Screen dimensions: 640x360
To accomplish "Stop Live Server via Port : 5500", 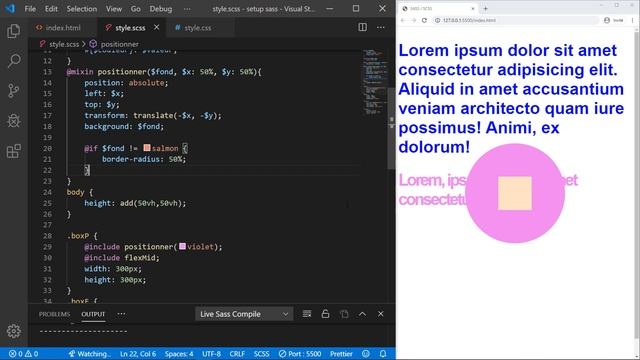I will 300,354.
